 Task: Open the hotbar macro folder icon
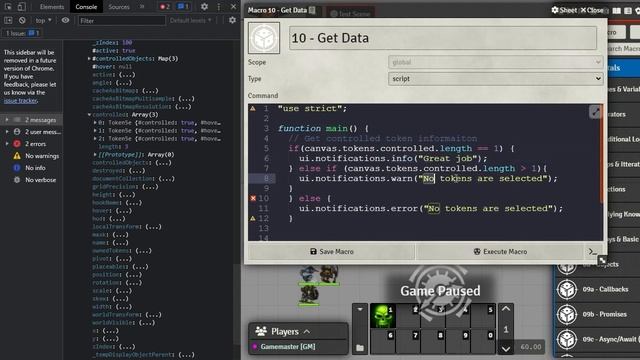(360, 348)
